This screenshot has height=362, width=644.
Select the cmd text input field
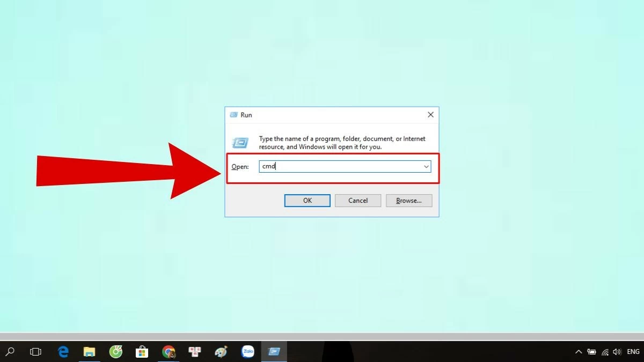point(343,166)
